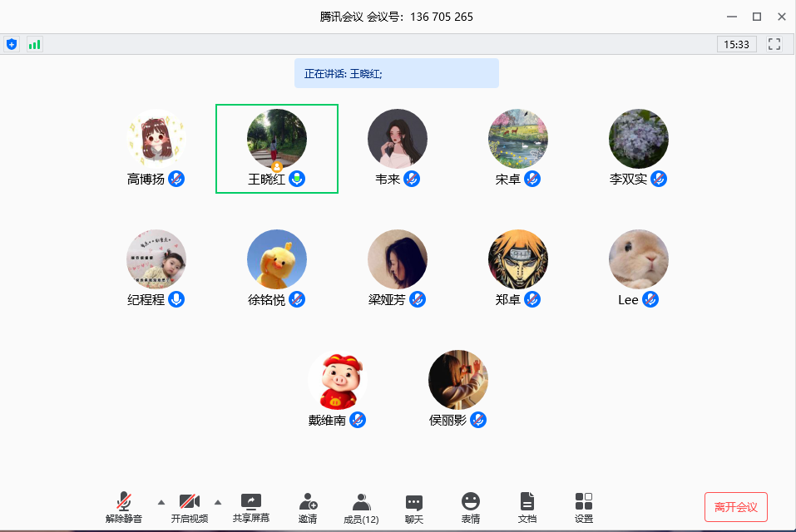Open the Emoji (表情) reactions icon
The height and width of the screenshot is (532, 796).
pyautogui.click(x=471, y=507)
